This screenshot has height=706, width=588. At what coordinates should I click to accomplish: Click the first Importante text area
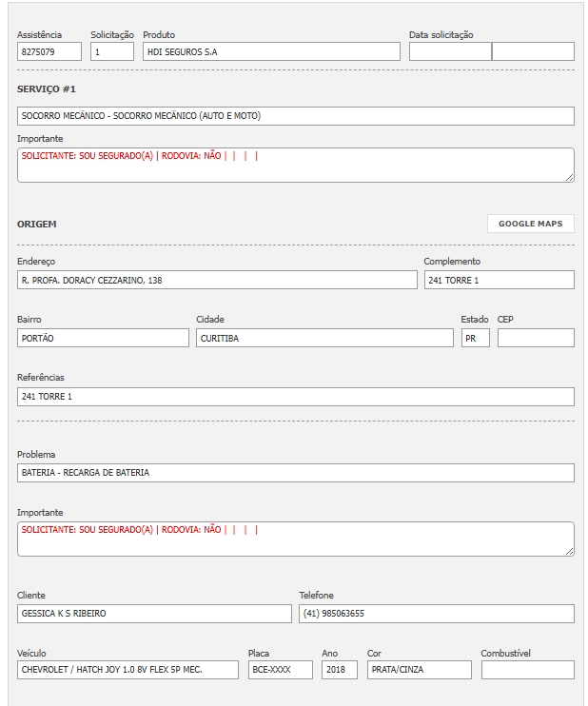[295, 165]
